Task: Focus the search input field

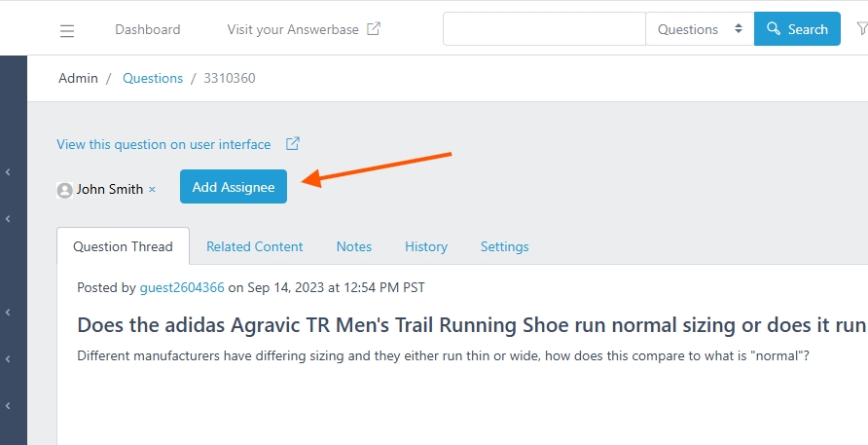Action: tap(544, 29)
